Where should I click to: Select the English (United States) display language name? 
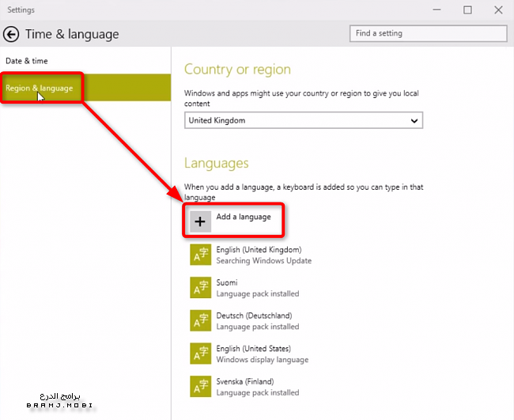coord(253,349)
